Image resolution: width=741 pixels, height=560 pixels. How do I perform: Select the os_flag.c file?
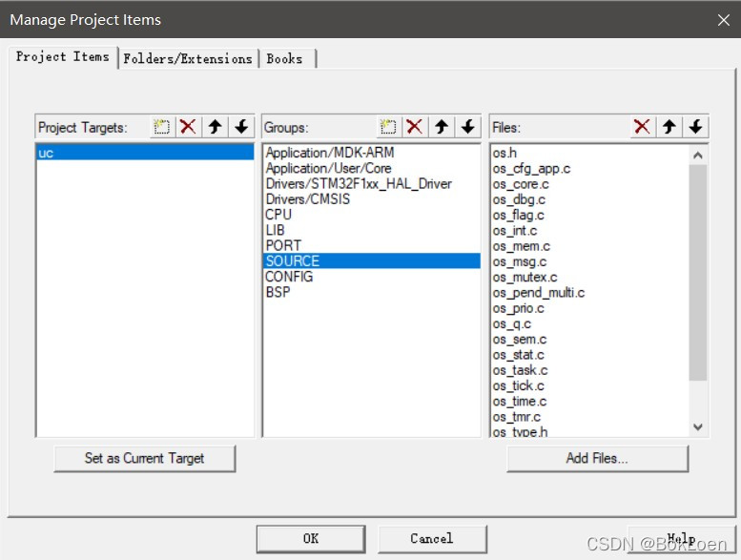589,216
